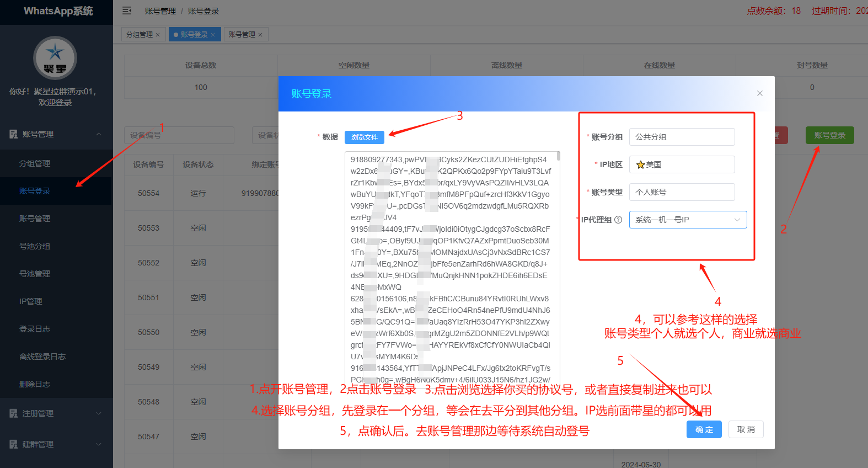Close the 账号登录 dialog with X
Screen dimensions: 868x468
(x=760, y=93)
